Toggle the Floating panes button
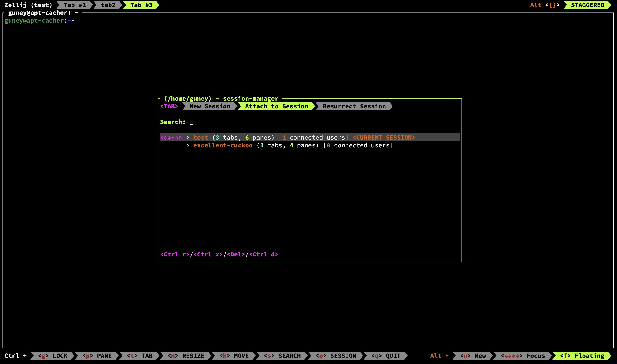This screenshot has width=617, height=364. pos(582,356)
